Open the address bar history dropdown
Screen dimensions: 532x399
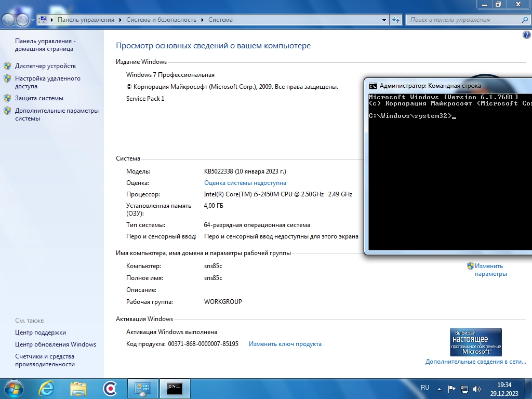(x=384, y=20)
